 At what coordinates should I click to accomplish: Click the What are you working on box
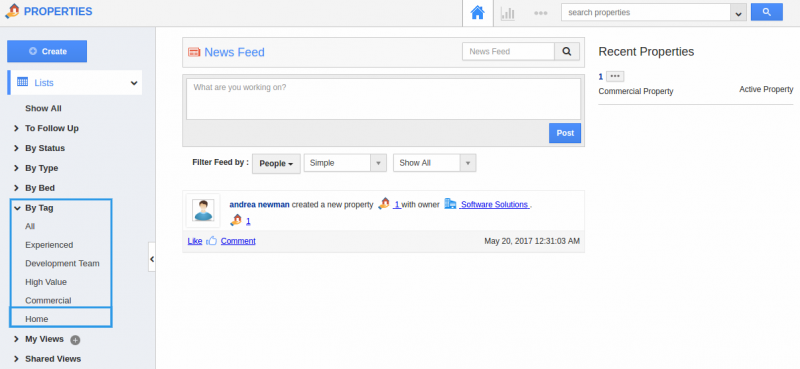383,99
